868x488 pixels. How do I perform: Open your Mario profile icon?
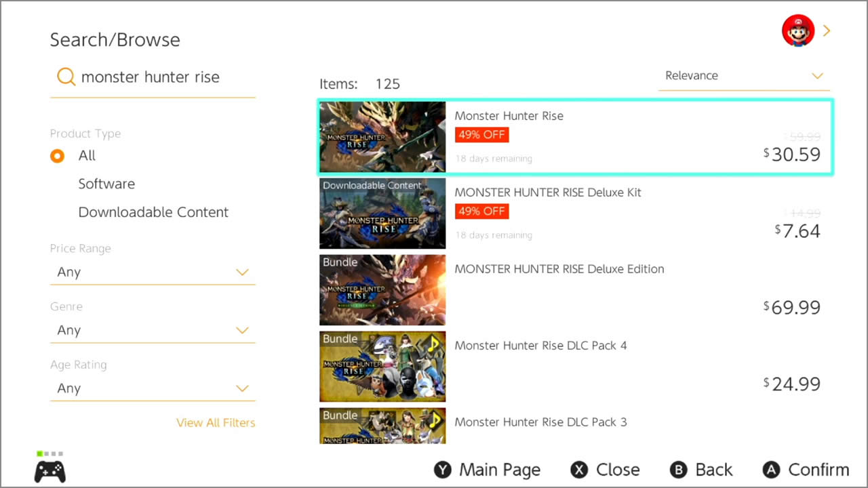[798, 30]
